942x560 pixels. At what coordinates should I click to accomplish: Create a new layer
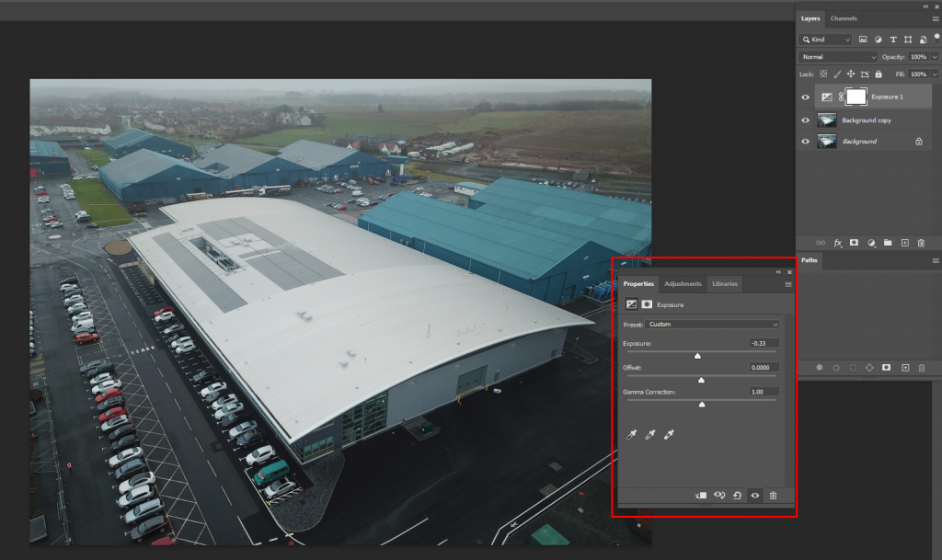click(x=905, y=243)
